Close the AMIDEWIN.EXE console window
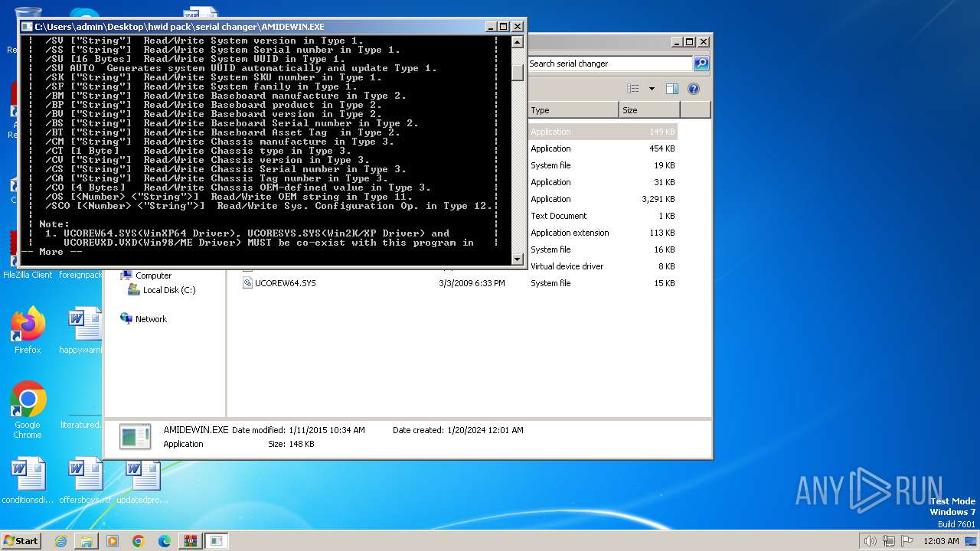The width and height of the screenshot is (980, 551). 516,26
